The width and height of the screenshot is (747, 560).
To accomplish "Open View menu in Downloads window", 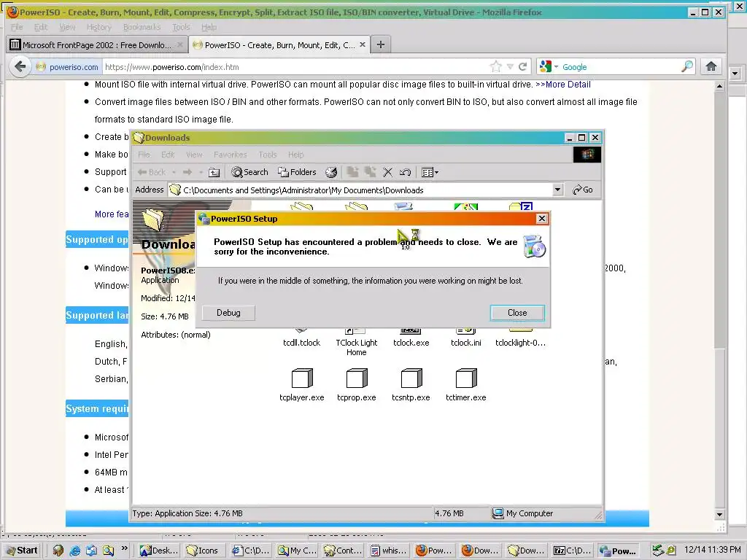I will (194, 155).
